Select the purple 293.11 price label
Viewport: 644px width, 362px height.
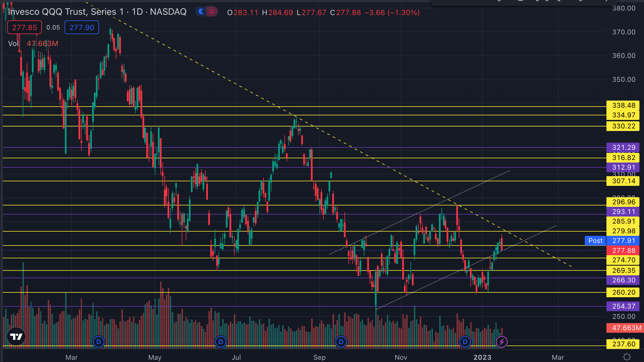pos(623,212)
